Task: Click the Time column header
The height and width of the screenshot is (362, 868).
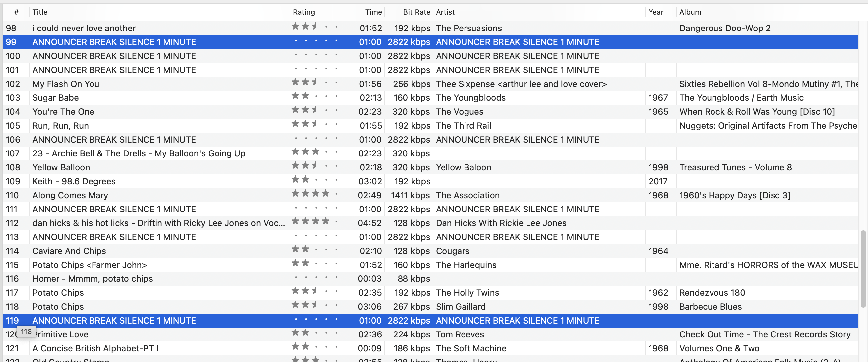Action: click(373, 12)
